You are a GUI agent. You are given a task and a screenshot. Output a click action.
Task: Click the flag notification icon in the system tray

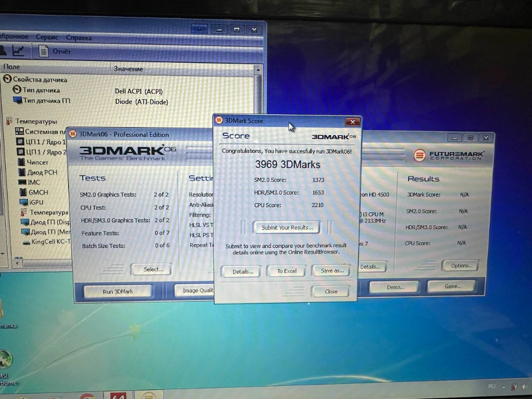click(514, 387)
